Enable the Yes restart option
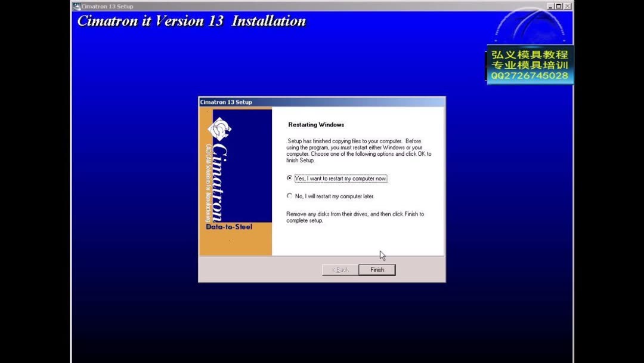644x363 pixels. (x=290, y=178)
